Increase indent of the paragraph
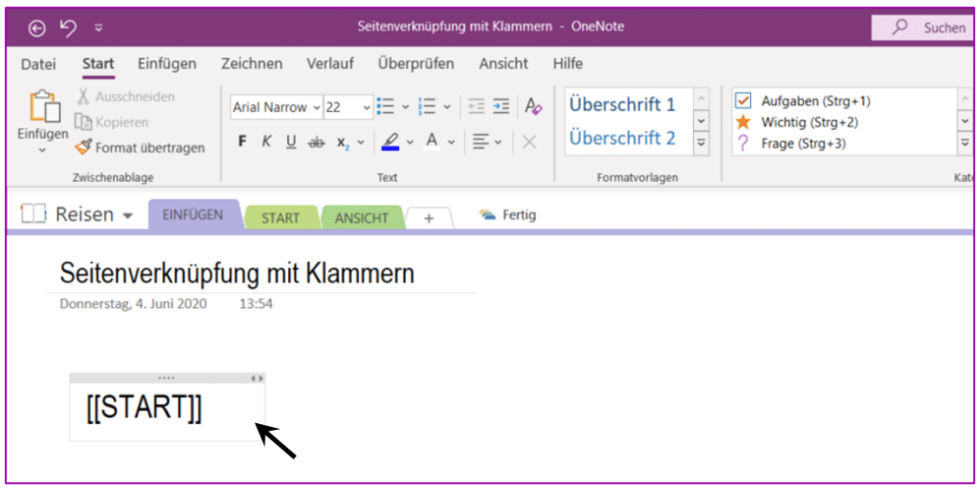980x490 pixels. [501, 107]
